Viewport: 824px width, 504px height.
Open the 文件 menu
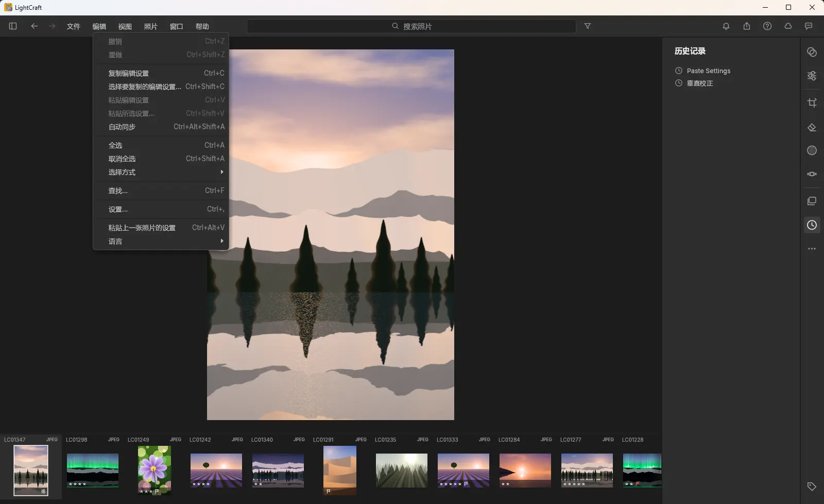pos(73,26)
